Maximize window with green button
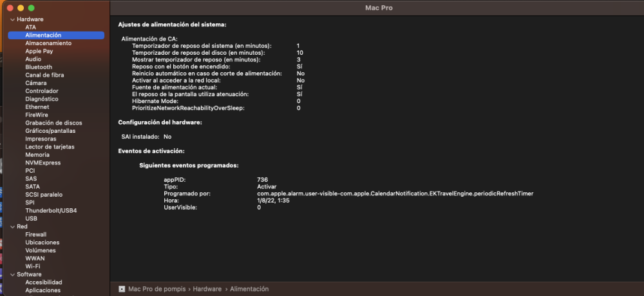 click(31, 8)
